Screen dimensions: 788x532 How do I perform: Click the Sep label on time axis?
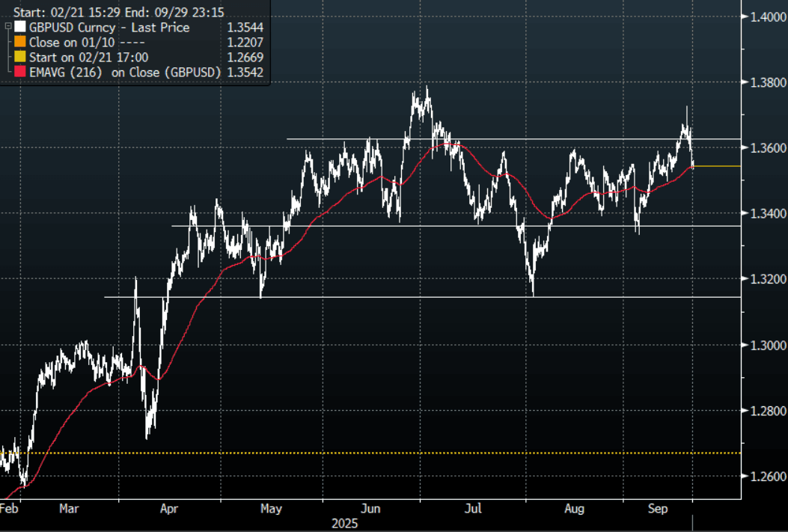[659, 510]
